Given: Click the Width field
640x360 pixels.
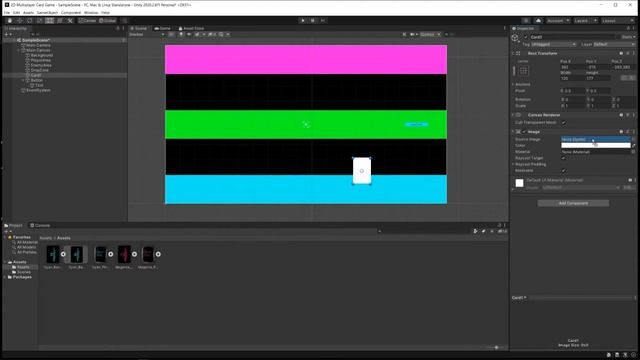Looking at the screenshot, I should click(572, 78).
